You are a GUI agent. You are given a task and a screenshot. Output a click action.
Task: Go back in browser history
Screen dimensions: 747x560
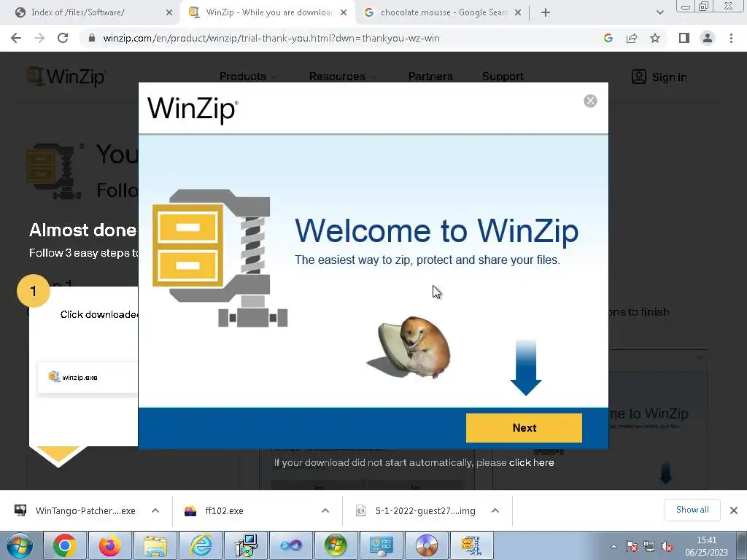click(16, 38)
